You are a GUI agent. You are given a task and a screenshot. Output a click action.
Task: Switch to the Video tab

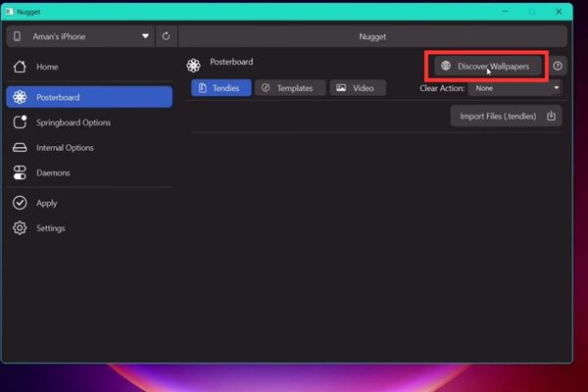[x=357, y=88]
